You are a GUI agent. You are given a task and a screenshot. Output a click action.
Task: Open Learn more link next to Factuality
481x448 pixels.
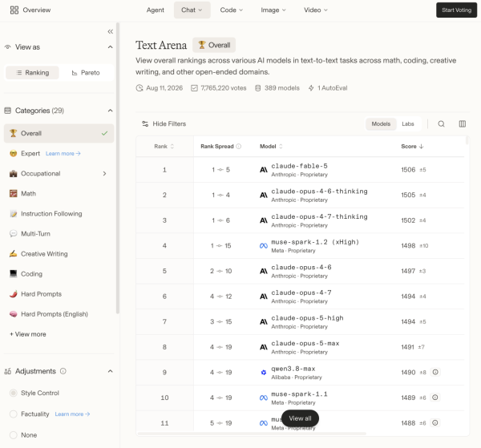pyautogui.click(x=72, y=414)
